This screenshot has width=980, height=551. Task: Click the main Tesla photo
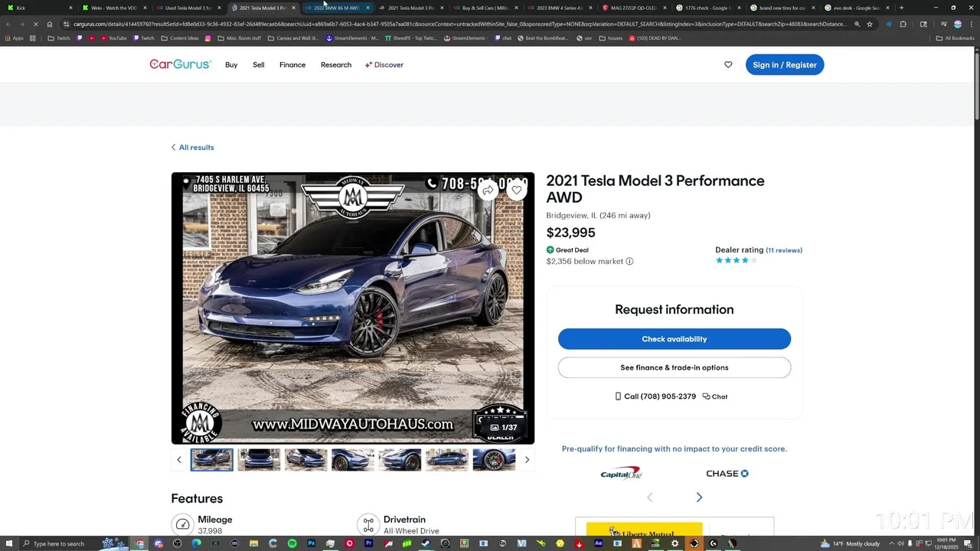[353, 308]
